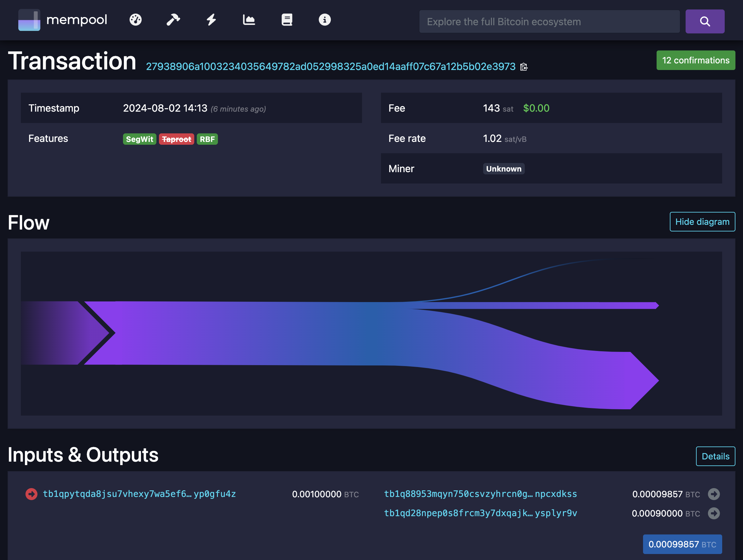743x560 pixels.
Task: Copy the transaction ID via clipboard icon
Action: [x=524, y=67]
